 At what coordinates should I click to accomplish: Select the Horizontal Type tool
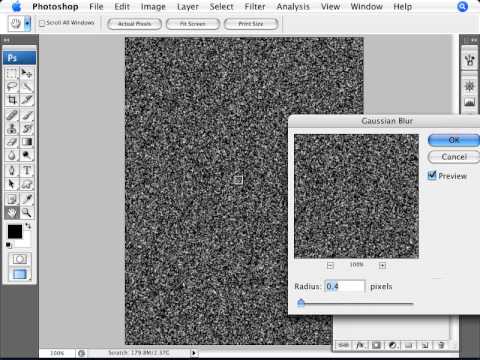pos(27,170)
